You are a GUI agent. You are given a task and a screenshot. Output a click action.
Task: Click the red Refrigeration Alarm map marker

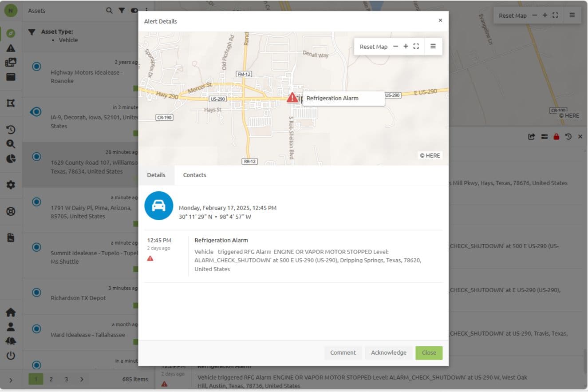292,98
